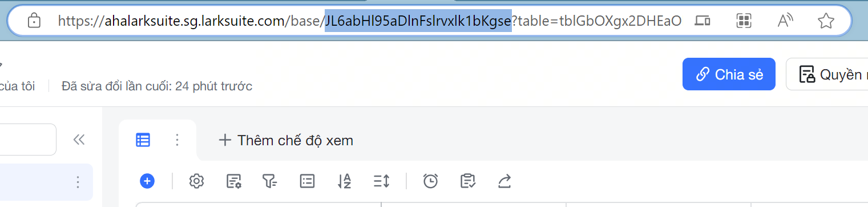Select the grid view tab

click(143, 140)
